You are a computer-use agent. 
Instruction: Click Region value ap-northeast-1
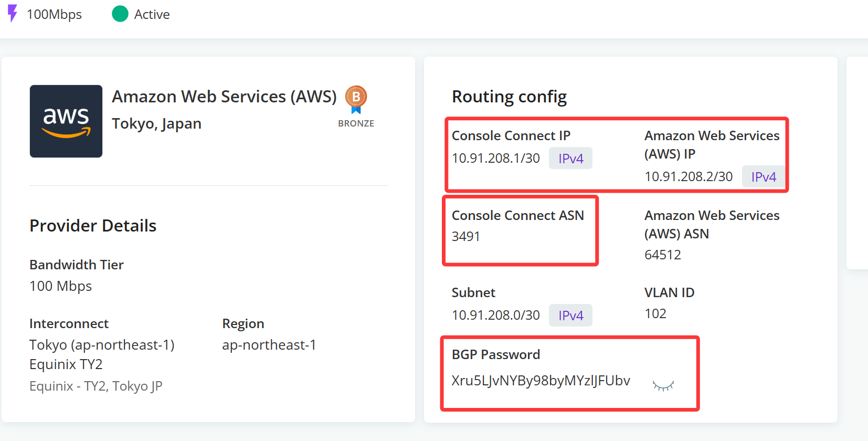[269, 345]
